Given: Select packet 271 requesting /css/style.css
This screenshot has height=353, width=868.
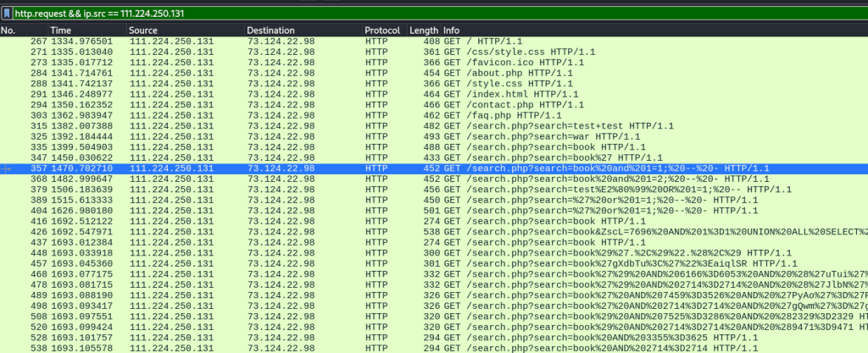Looking at the screenshot, I should (424, 52).
